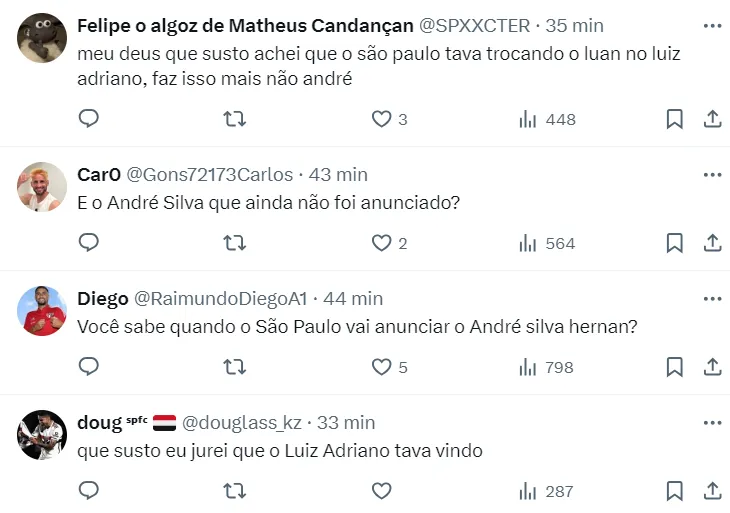Like Car0's tweet about André Silva
The width and height of the screenshot is (730, 513).
(381, 243)
